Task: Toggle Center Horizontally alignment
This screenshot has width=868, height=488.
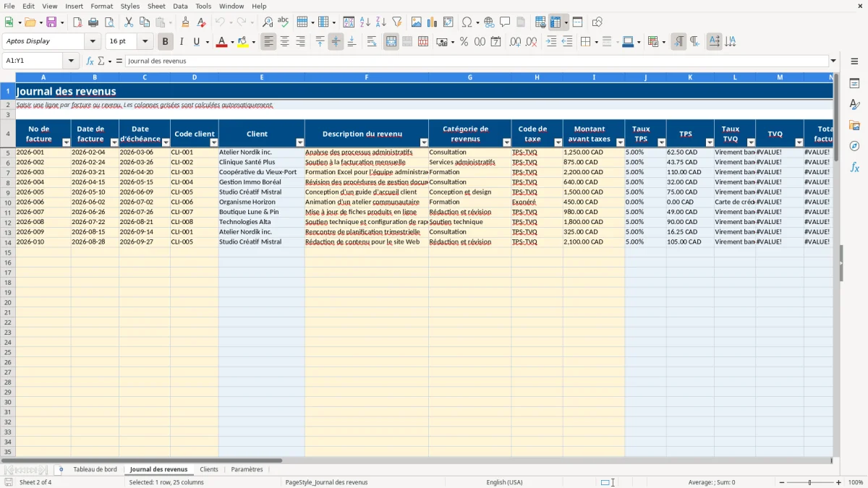Action: point(284,42)
